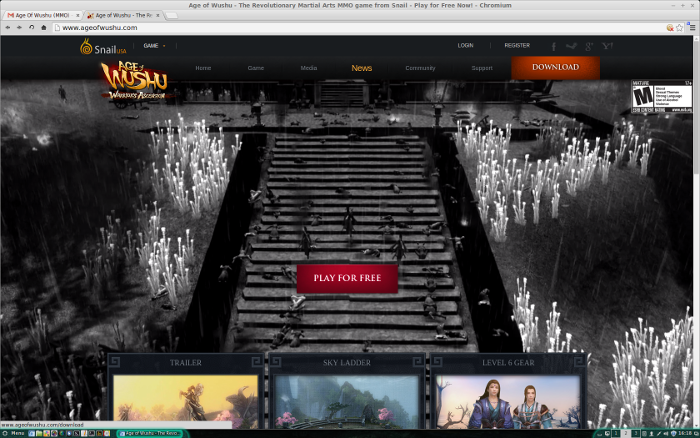Click the user icon in system tray
Image resolution: width=700 pixels, height=438 pixels.
pyautogui.click(x=651, y=434)
